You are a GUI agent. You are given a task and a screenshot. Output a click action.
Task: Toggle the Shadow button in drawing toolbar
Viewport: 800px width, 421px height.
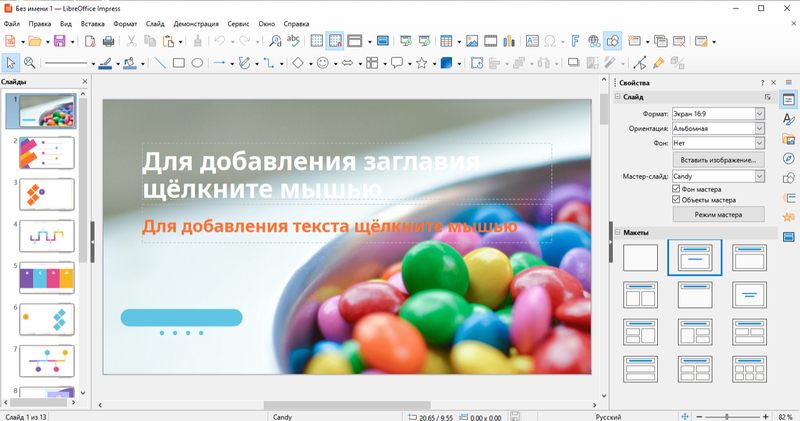(x=574, y=63)
